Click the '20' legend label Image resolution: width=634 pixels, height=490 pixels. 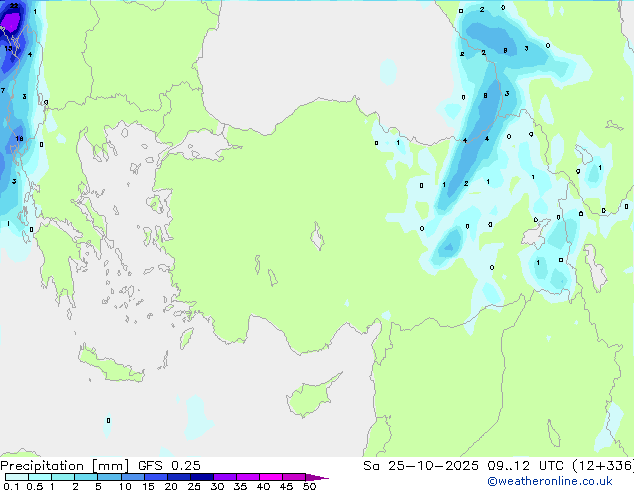(x=171, y=486)
